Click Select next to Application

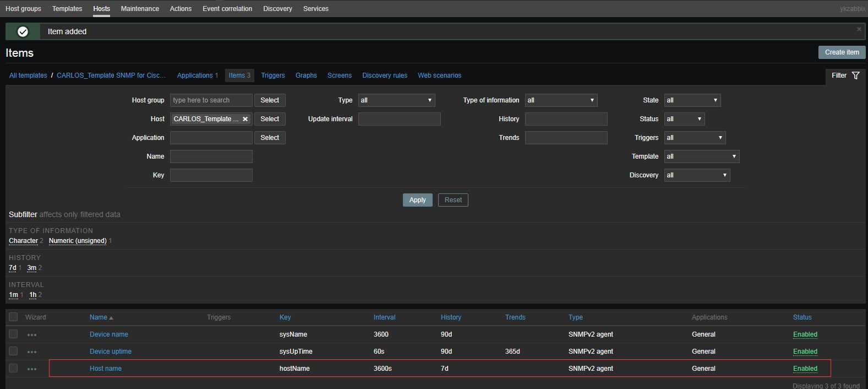(270, 138)
